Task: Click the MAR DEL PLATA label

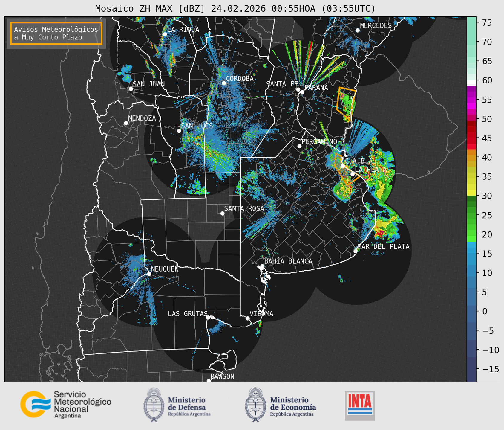Action: pyautogui.click(x=383, y=246)
